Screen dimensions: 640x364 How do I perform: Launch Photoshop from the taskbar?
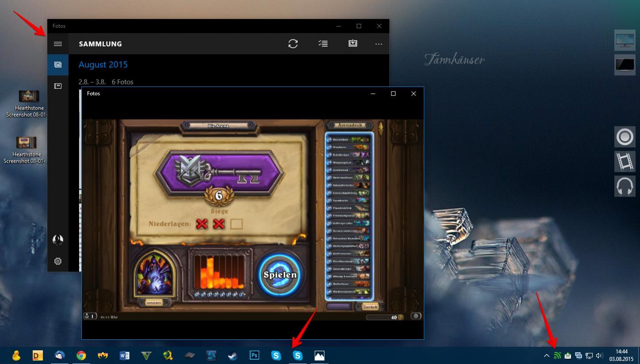tap(254, 355)
